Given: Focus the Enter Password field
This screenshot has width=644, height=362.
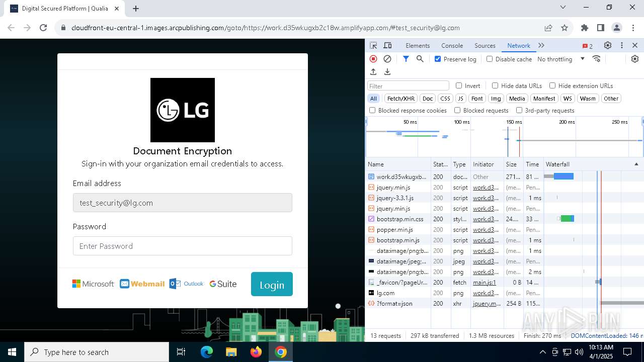Looking at the screenshot, I should coord(183,246).
